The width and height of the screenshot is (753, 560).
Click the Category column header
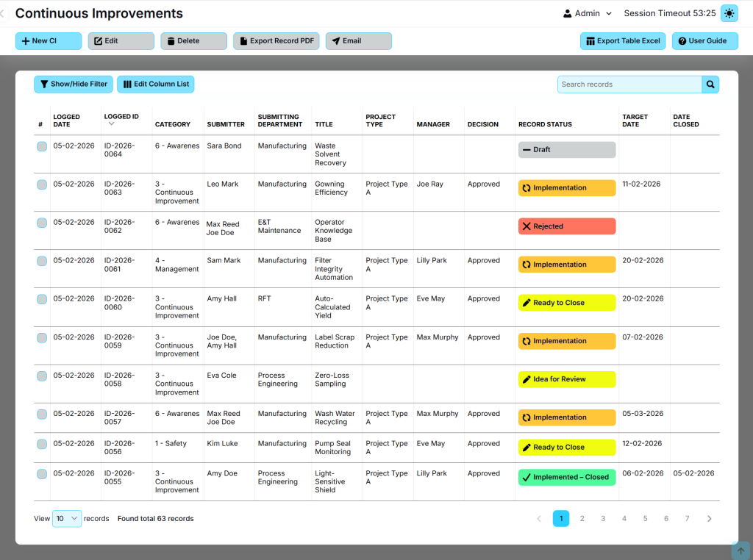(x=172, y=124)
